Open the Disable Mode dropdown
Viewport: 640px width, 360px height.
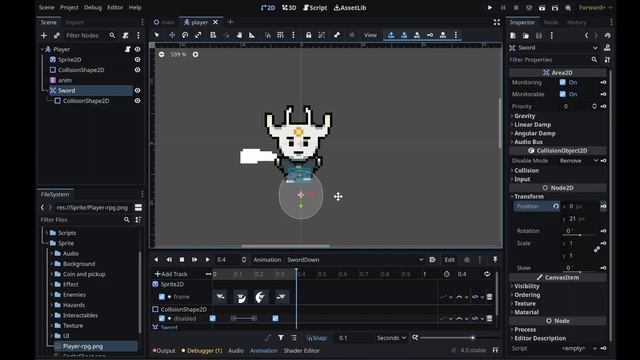point(578,161)
